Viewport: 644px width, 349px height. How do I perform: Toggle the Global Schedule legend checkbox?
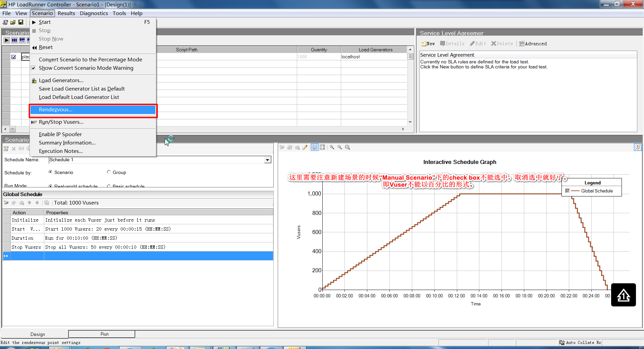[x=567, y=191]
